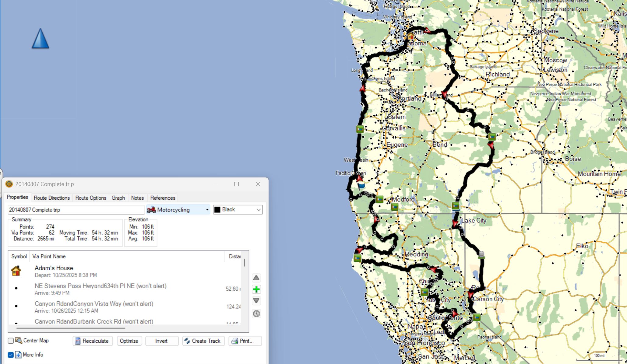627x364 pixels.
Task: Switch to the Route Directions tab
Action: 52,198
